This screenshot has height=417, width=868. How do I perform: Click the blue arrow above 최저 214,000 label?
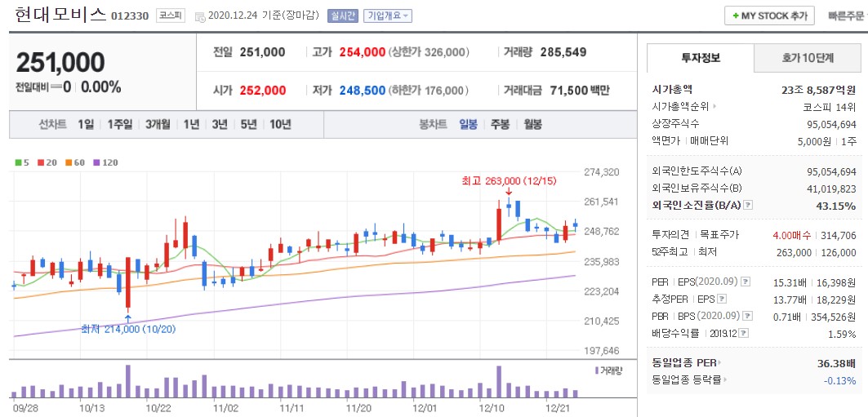click(x=128, y=318)
